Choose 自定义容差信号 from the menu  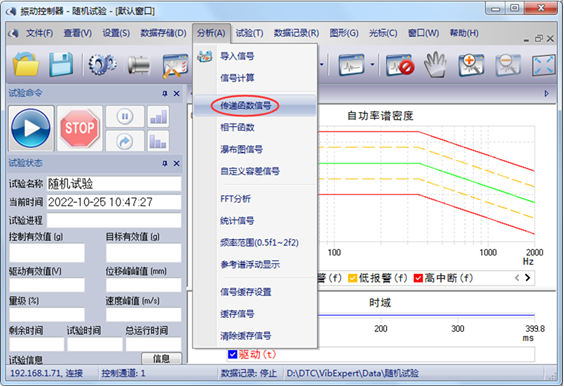[255, 171]
